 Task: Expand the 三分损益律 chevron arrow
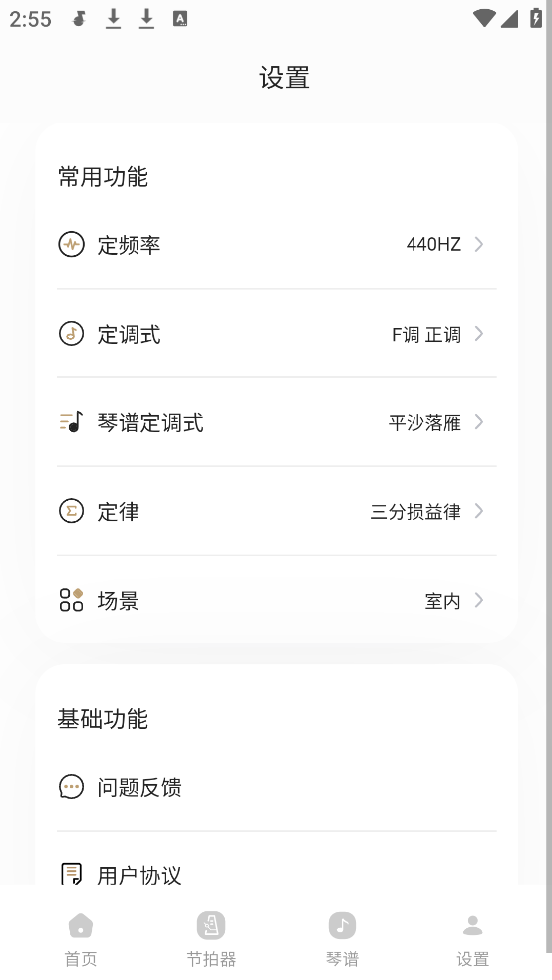479,511
